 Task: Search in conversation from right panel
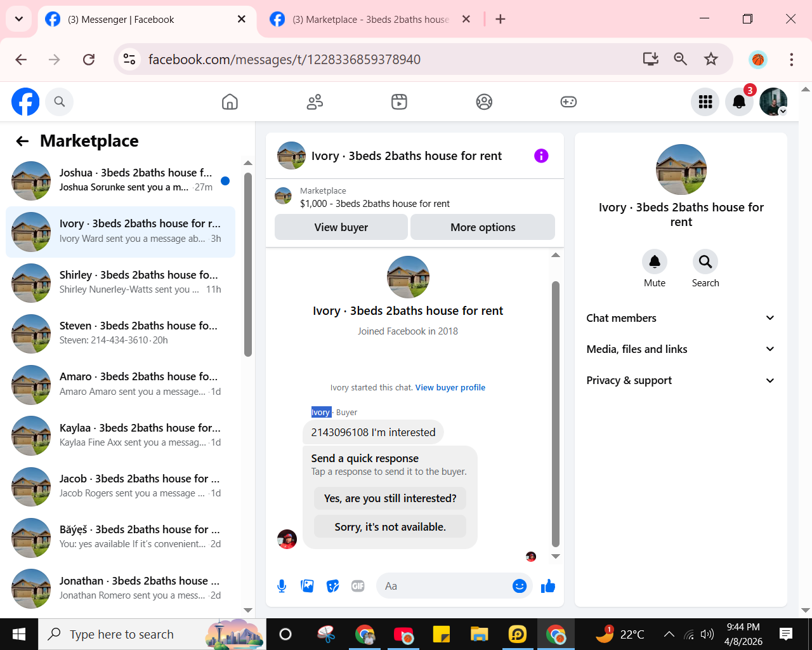[705, 262]
